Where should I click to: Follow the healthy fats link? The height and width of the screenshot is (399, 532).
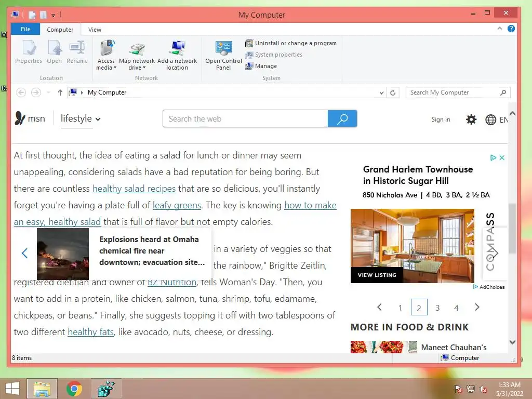coord(90,332)
